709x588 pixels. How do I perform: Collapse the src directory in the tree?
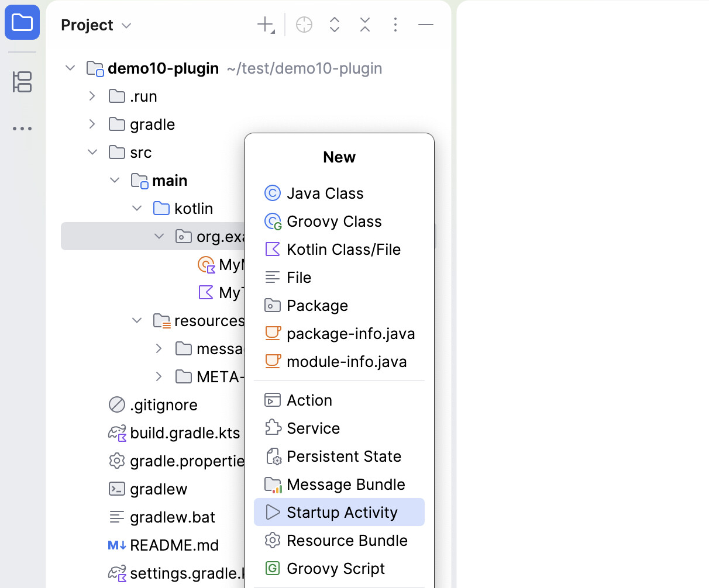tap(92, 152)
